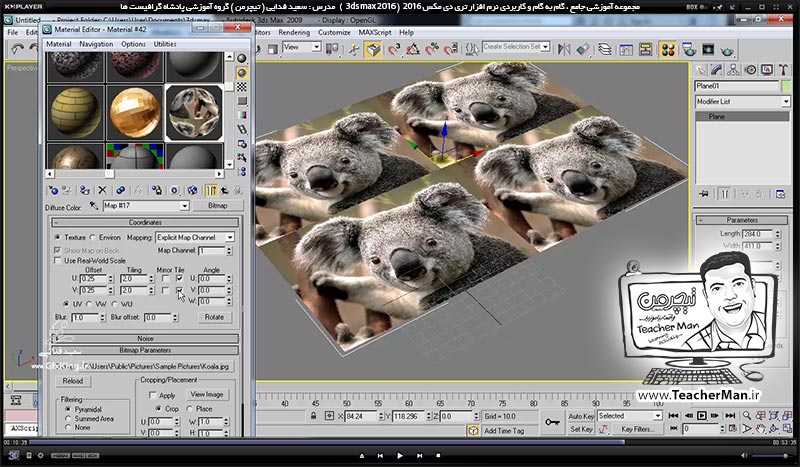Click Reset Map X icon

point(102,190)
